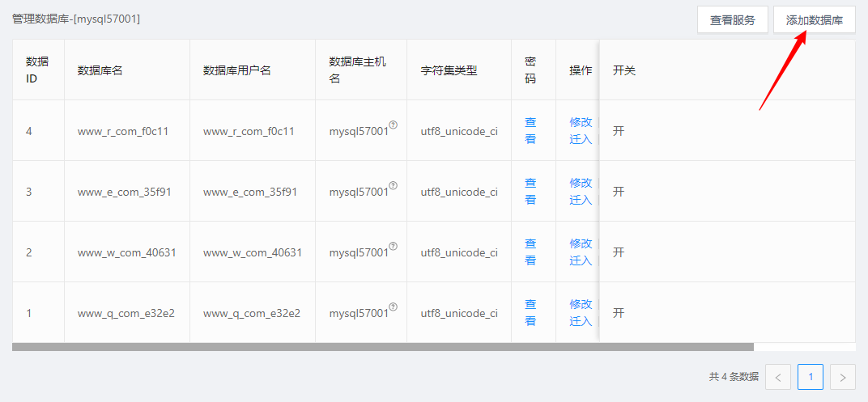Click the 开关 column header

coord(624,70)
